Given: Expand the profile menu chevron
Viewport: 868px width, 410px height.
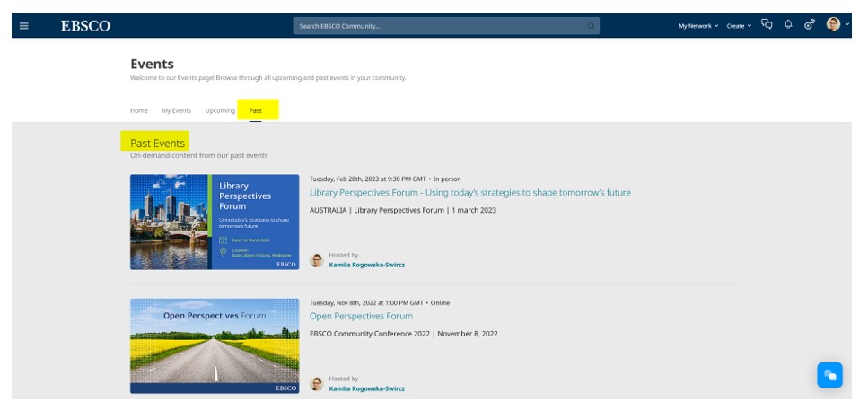Looking at the screenshot, I should click(x=847, y=25).
